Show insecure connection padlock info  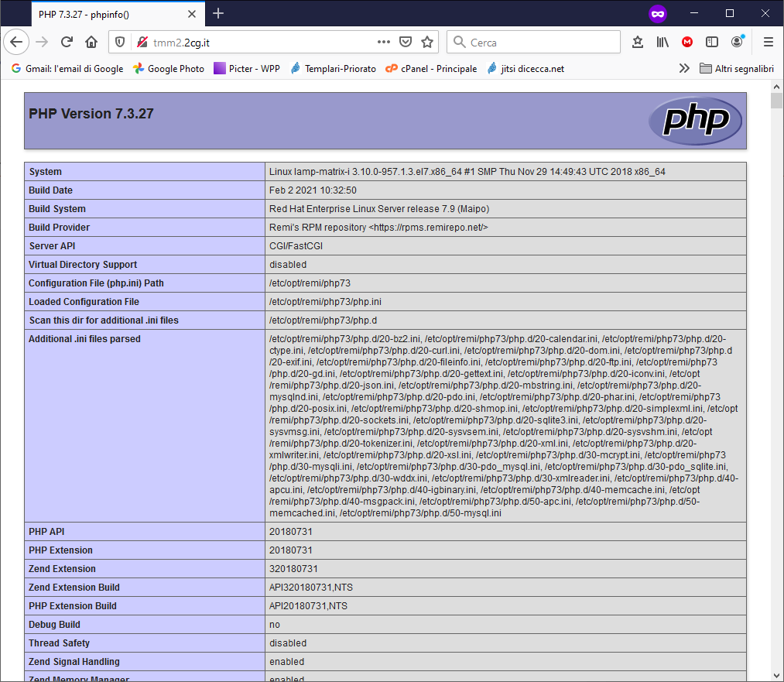point(142,42)
